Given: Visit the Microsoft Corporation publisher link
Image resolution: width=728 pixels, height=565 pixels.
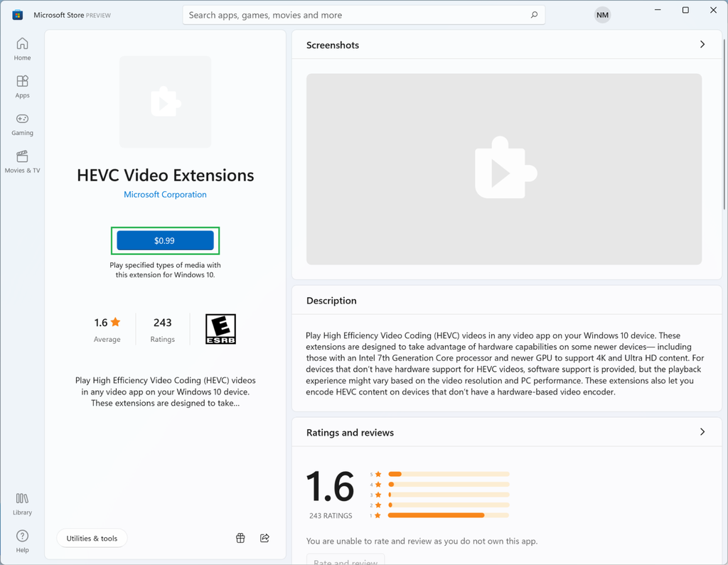Looking at the screenshot, I should point(165,194).
